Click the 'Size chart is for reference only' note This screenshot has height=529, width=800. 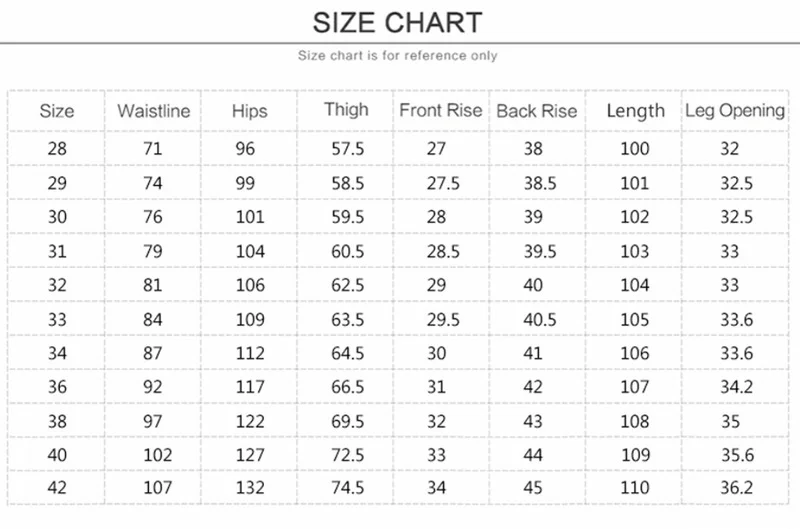[x=398, y=56]
